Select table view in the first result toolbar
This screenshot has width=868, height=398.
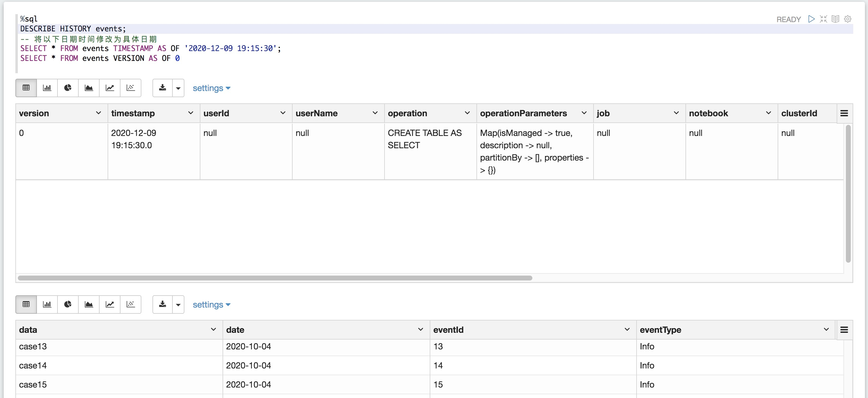[26, 88]
